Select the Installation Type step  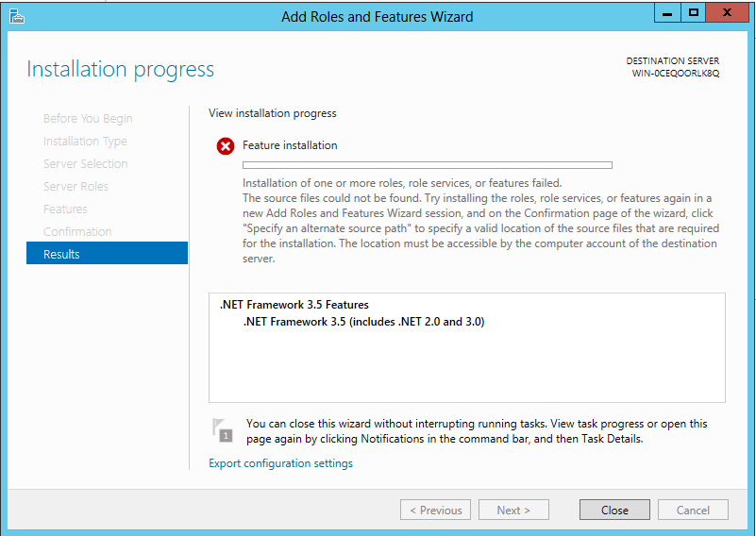(85, 142)
